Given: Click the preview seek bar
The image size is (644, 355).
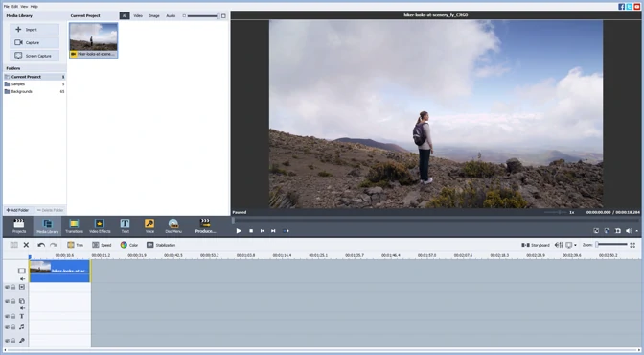Looking at the screenshot, I should point(435,221).
